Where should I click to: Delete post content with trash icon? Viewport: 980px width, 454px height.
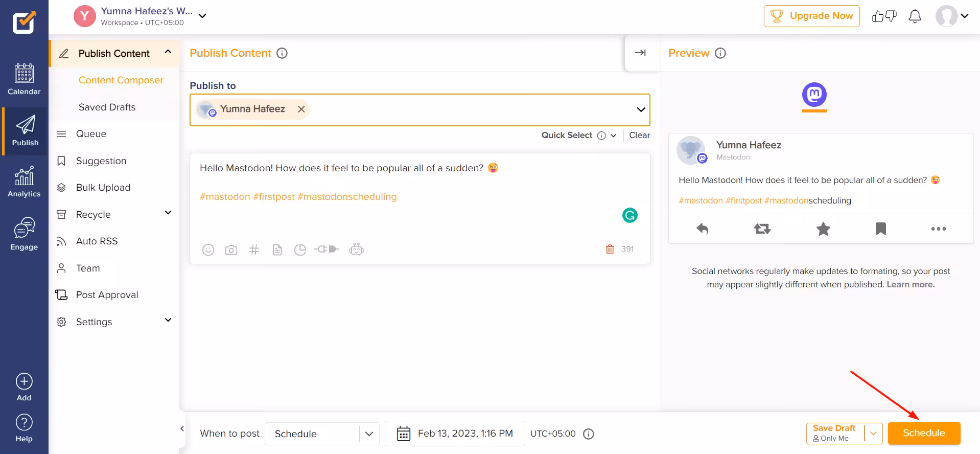(x=610, y=249)
